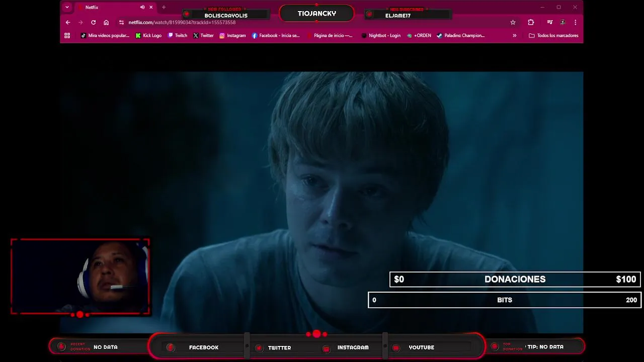The image size is (644, 362).
Task: Click the INSTAGRAM label in bottom overlay
Action: click(x=353, y=347)
